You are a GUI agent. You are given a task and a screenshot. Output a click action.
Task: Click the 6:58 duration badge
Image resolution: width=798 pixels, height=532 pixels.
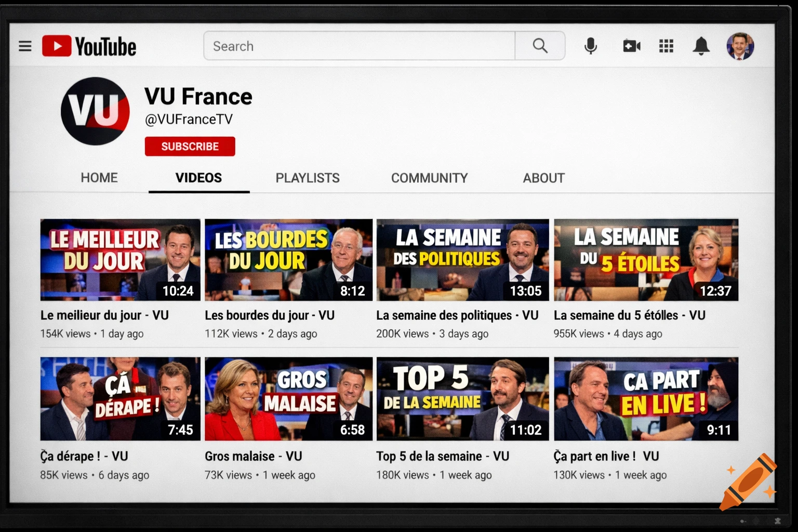(x=352, y=430)
